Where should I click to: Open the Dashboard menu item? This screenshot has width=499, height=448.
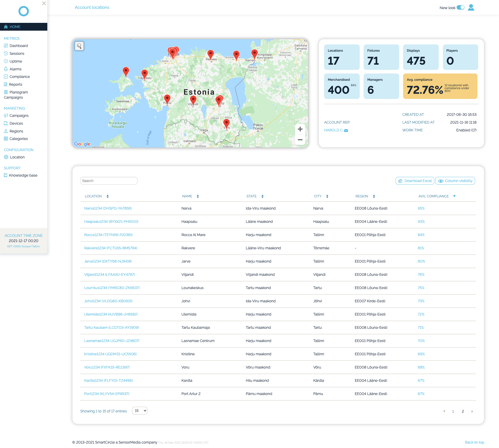coord(19,46)
